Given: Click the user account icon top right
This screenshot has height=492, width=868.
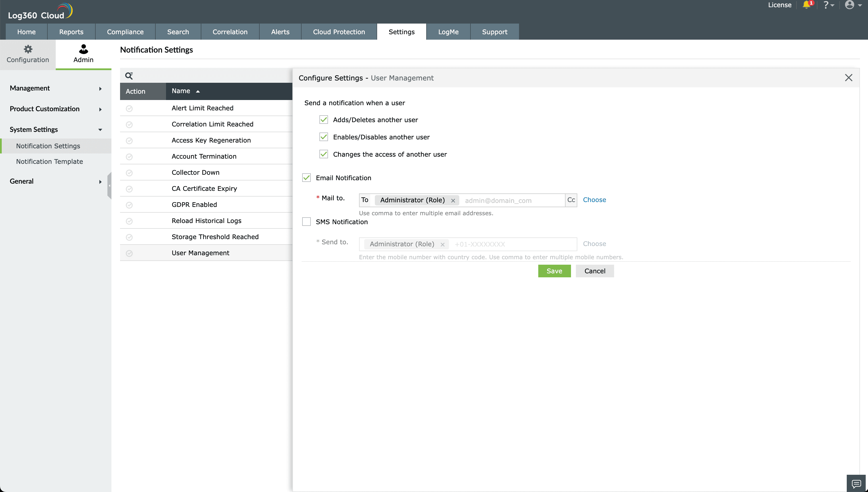Looking at the screenshot, I should pos(850,5).
